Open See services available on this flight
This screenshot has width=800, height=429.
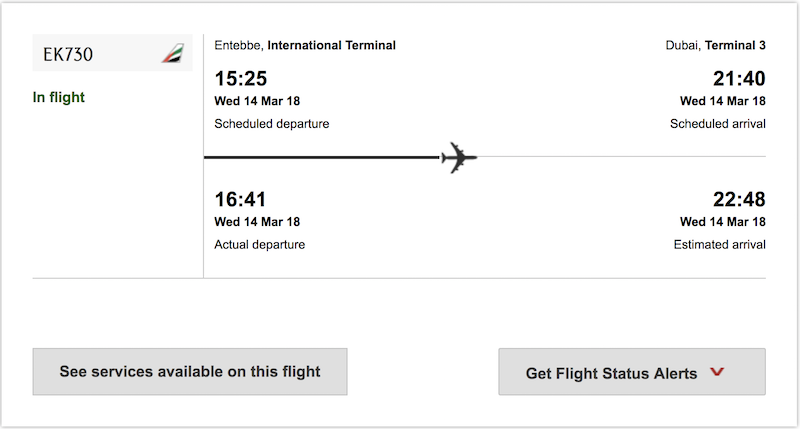pyautogui.click(x=190, y=372)
